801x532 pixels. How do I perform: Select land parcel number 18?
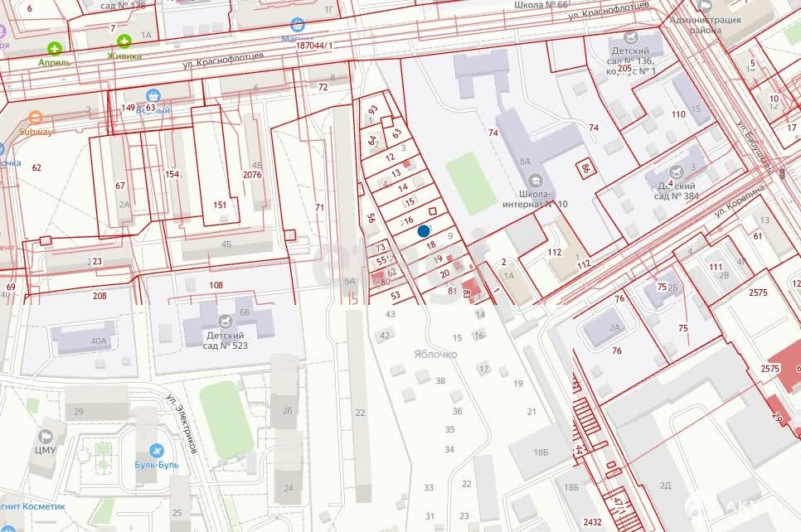click(430, 245)
